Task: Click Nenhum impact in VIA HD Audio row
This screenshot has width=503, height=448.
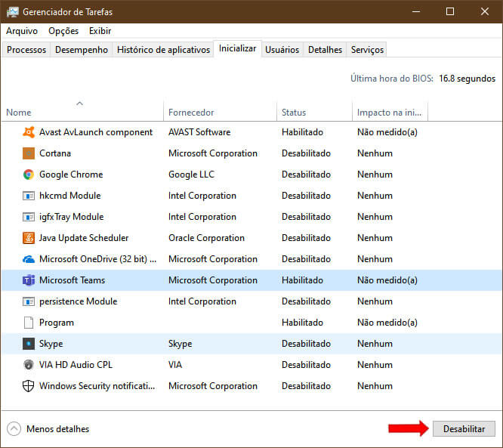Action: pos(375,365)
